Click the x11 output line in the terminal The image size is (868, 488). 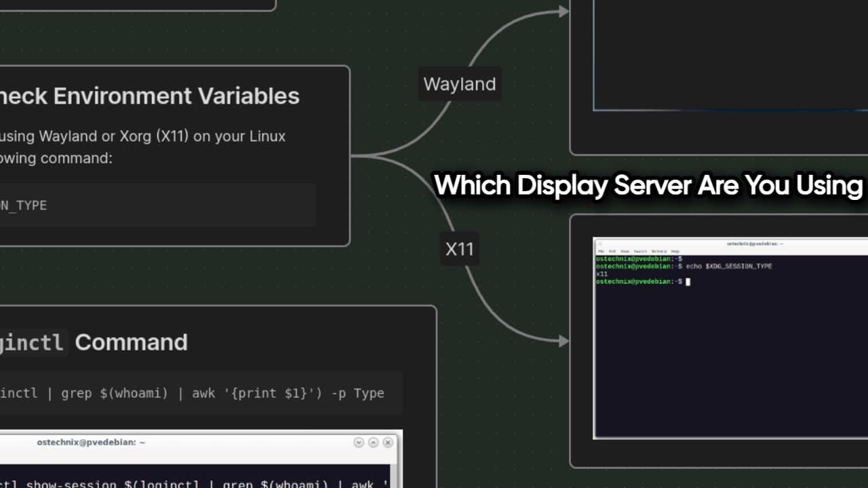coord(601,274)
